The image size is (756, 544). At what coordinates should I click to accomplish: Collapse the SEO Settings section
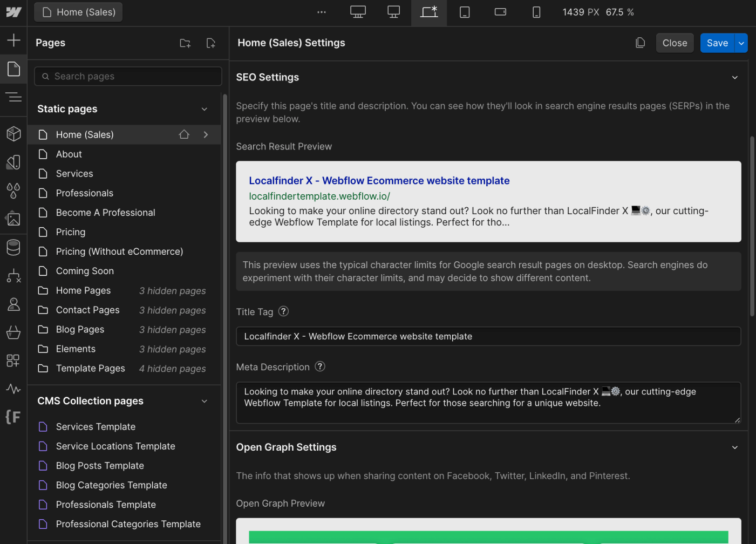pyautogui.click(x=735, y=78)
